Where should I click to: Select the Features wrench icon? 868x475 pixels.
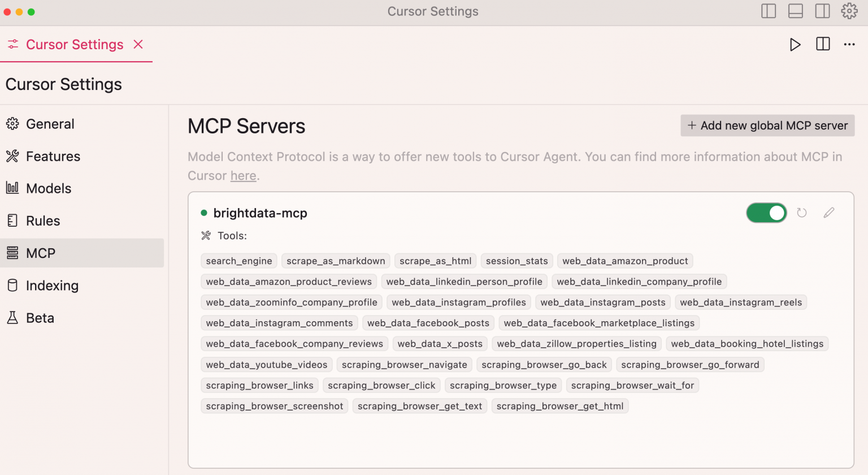coord(14,156)
